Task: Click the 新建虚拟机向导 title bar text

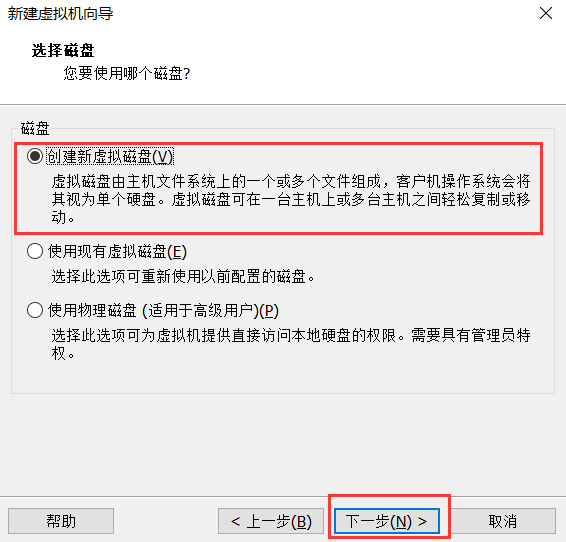Action: (60, 14)
